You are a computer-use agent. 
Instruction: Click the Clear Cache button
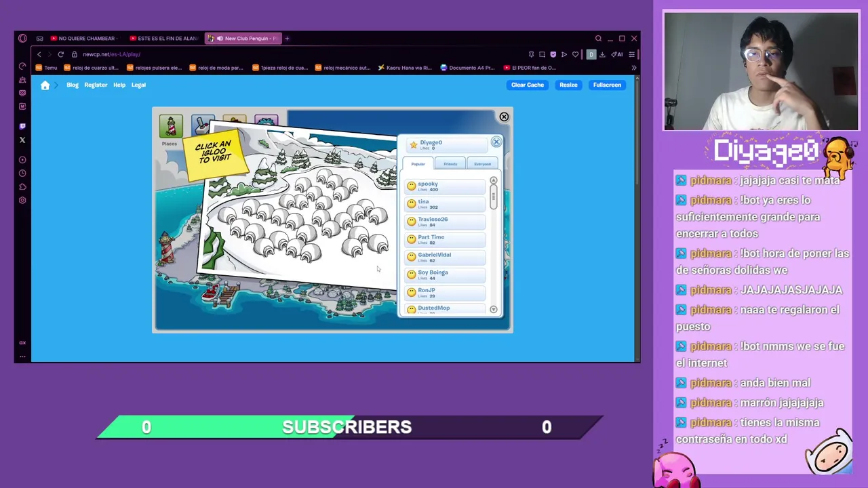click(528, 85)
